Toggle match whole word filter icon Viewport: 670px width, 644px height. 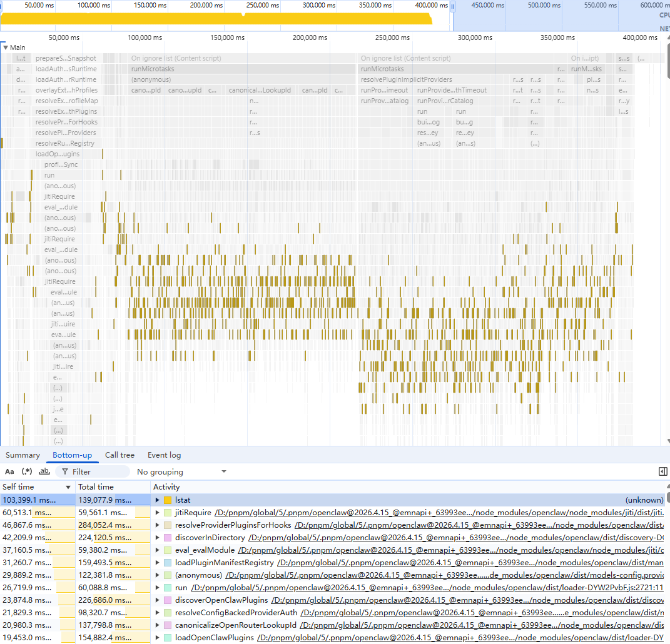[x=44, y=471]
